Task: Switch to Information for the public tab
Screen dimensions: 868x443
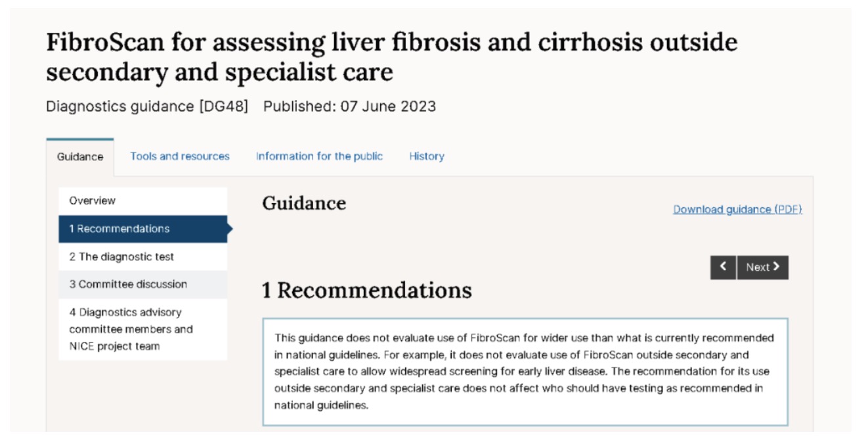Action: click(x=319, y=156)
